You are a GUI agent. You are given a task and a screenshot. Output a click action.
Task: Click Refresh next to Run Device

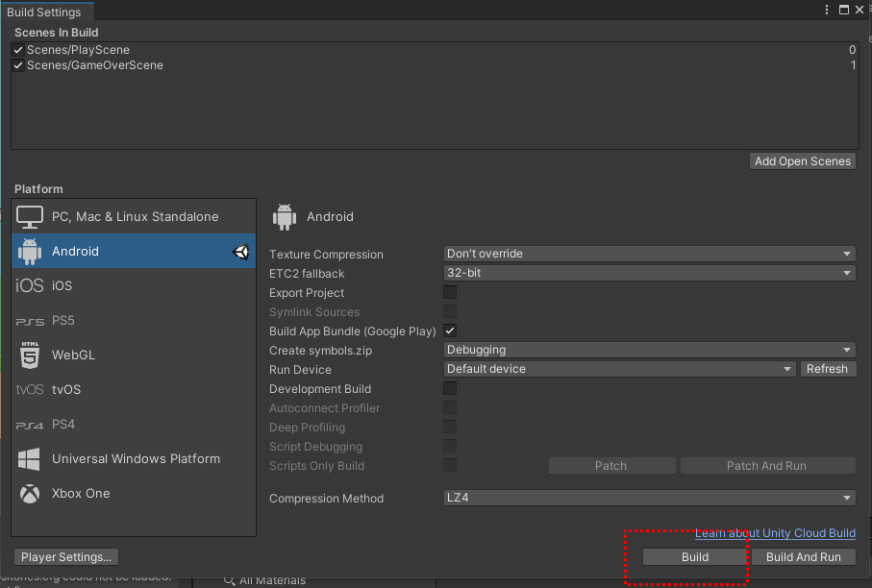[x=828, y=369]
